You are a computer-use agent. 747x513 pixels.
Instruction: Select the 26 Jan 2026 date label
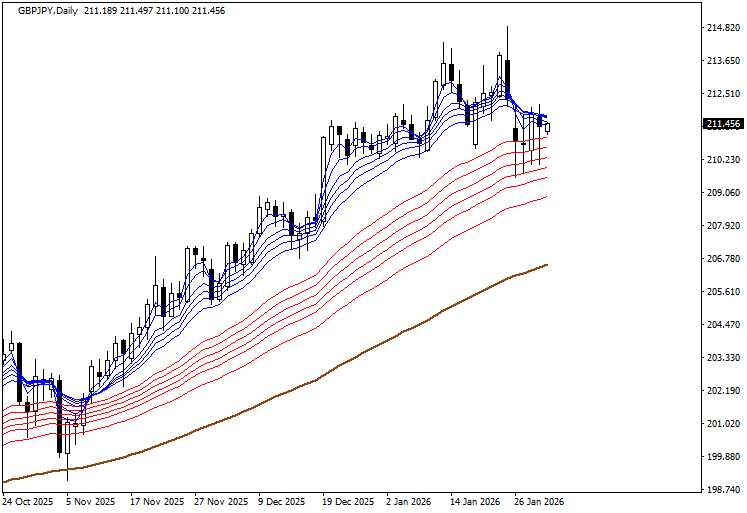pyautogui.click(x=539, y=502)
